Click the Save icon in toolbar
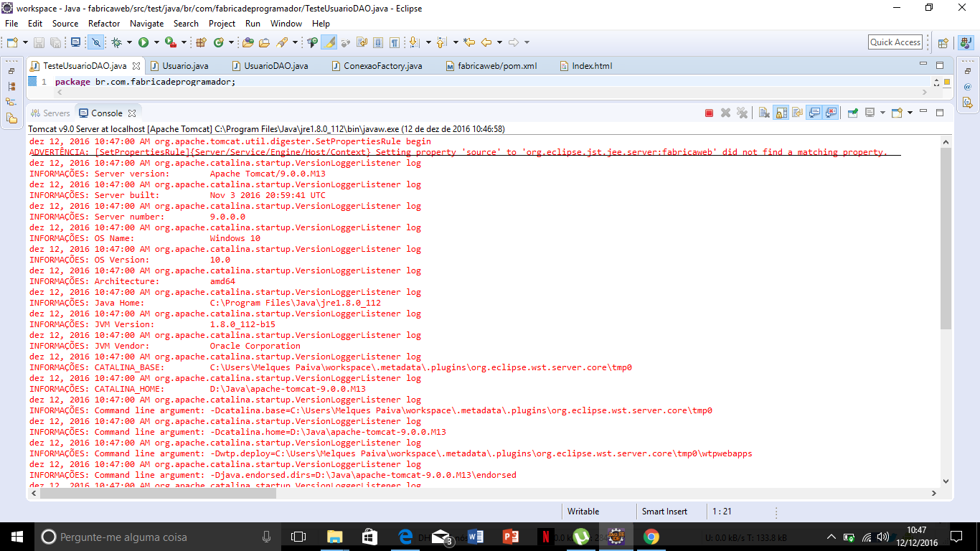Image resolution: width=980 pixels, height=551 pixels. coord(39,42)
